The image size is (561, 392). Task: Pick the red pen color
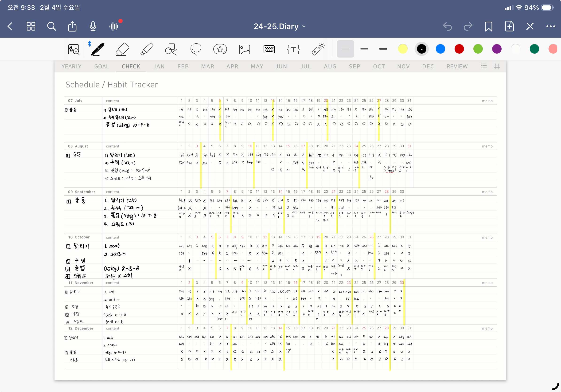pyautogui.click(x=459, y=49)
